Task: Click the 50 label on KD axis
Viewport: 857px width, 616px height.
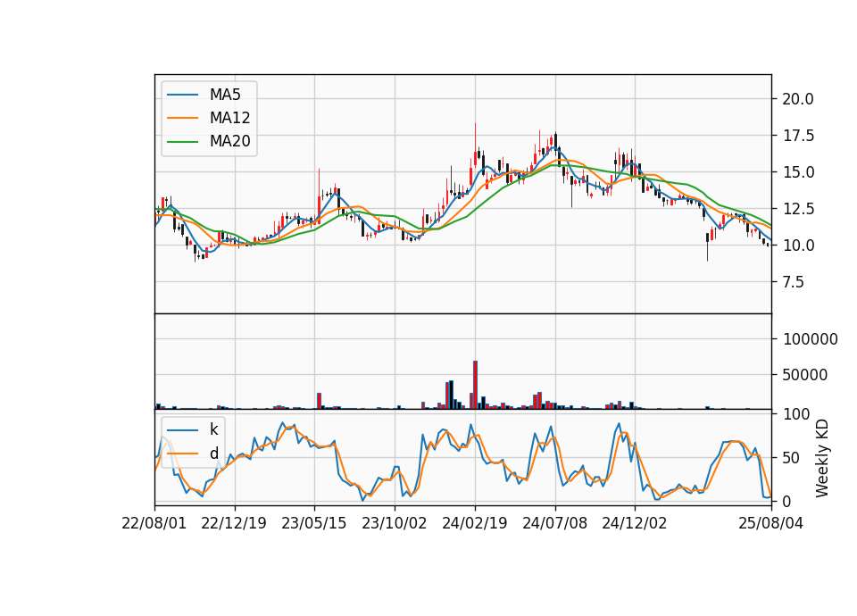Action: coord(791,457)
